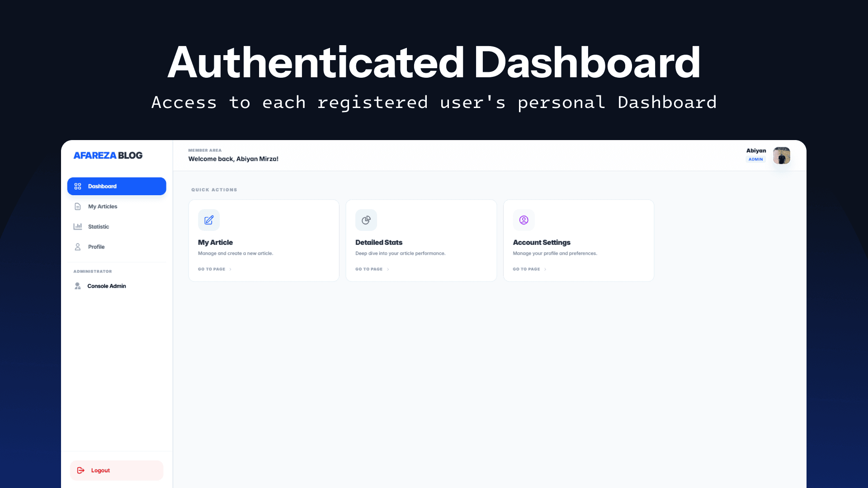Click the Console Admin user icon

pyautogui.click(x=78, y=286)
